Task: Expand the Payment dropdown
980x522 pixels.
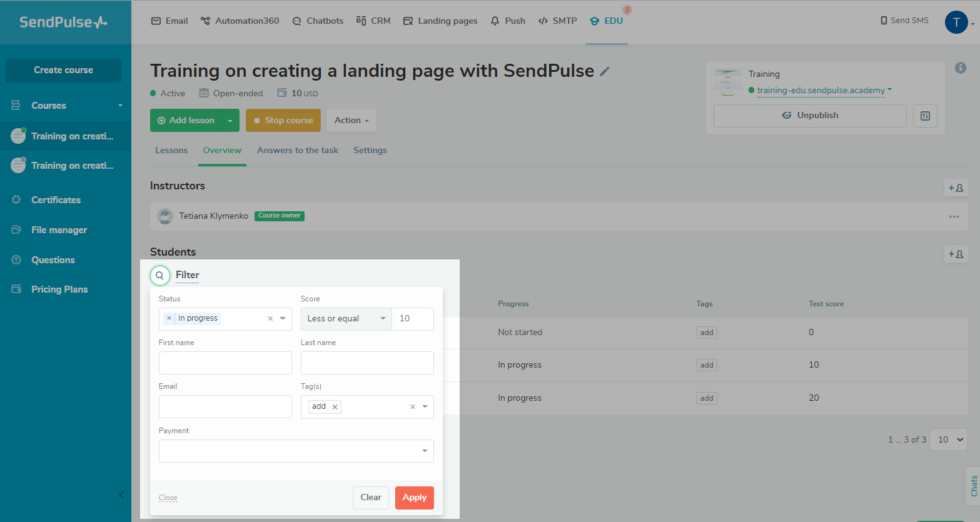Action: [x=425, y=451]
